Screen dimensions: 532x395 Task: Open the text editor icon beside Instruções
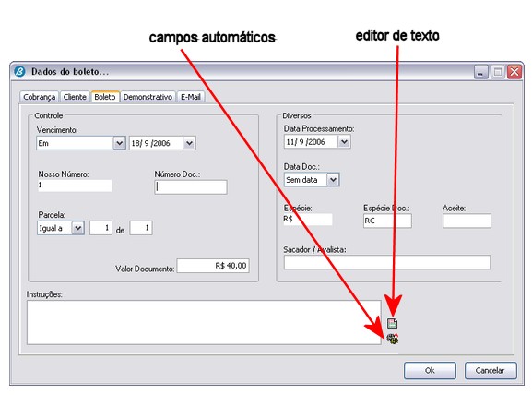click(392, 323)
